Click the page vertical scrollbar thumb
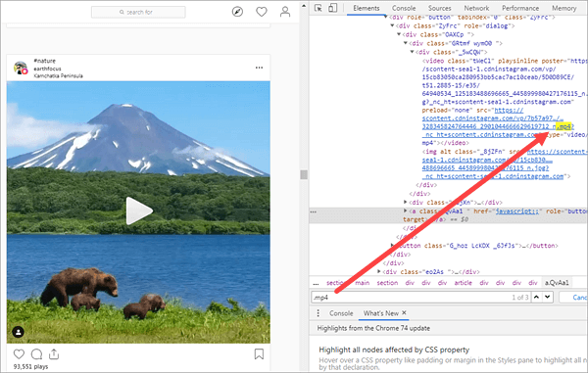This screenshot has height=374, width=588. click(x=304, y=174)
